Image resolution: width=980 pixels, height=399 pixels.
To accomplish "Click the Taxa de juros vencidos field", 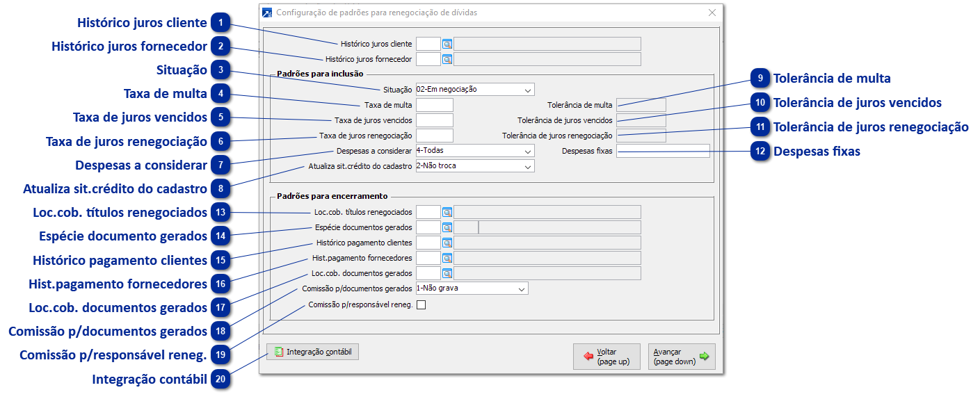I will tap(434, 120).
